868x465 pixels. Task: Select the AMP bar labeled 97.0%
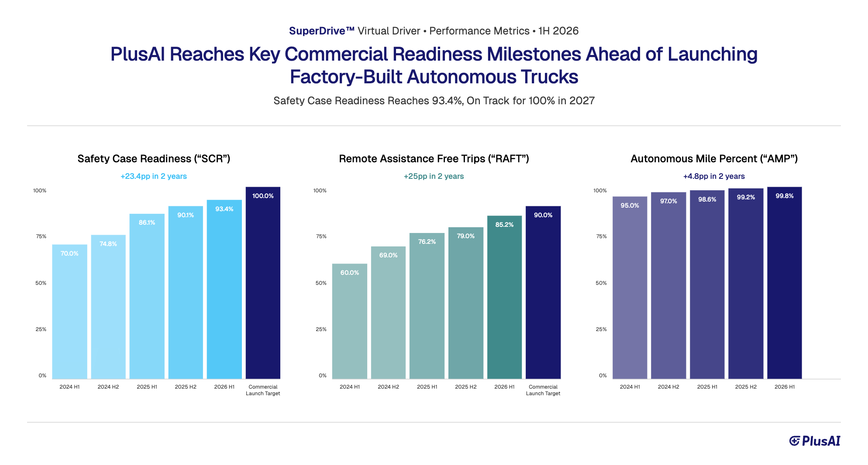click(668, 286)
